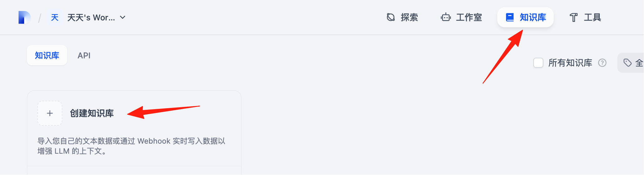644x175 pixels.
Task: Open 工作室 text in the top navigation
Action: coord(469,17)
